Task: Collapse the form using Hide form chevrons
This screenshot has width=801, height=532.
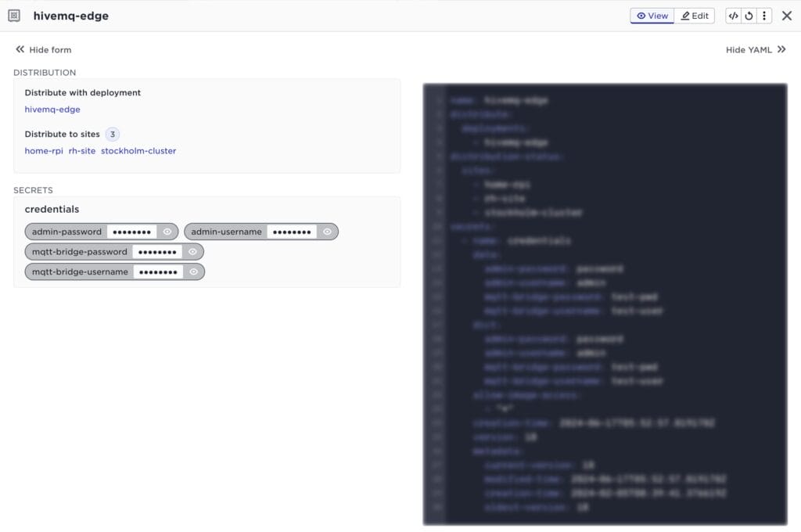Action: [x=20, y=49]
